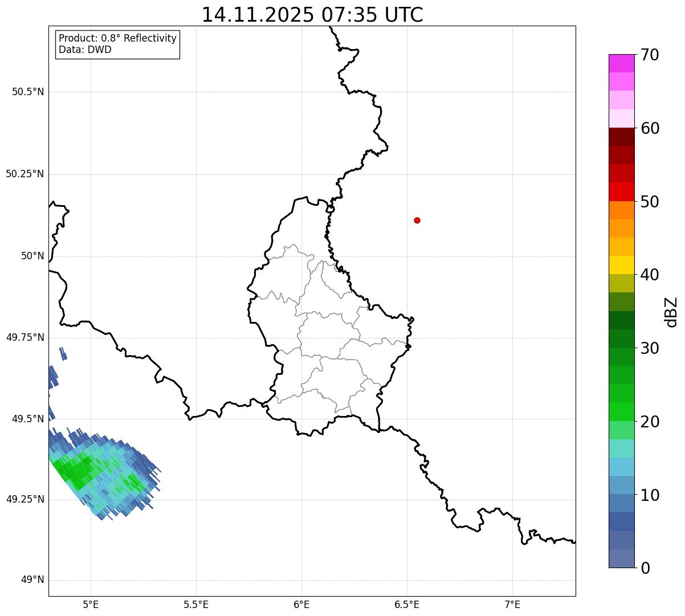Click the 5.5°E longitude label
685x616 pixels.
coord(196,604)
